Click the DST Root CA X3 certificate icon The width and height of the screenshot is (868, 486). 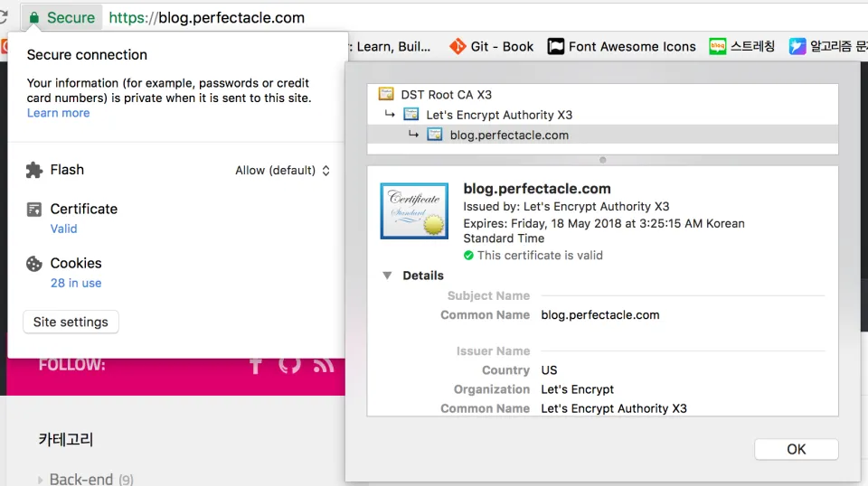pos(386,94)
